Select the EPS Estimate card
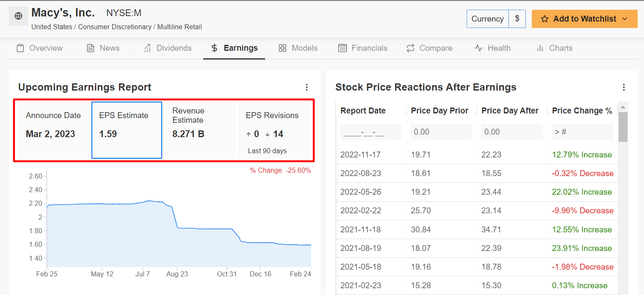 (127, 130)
